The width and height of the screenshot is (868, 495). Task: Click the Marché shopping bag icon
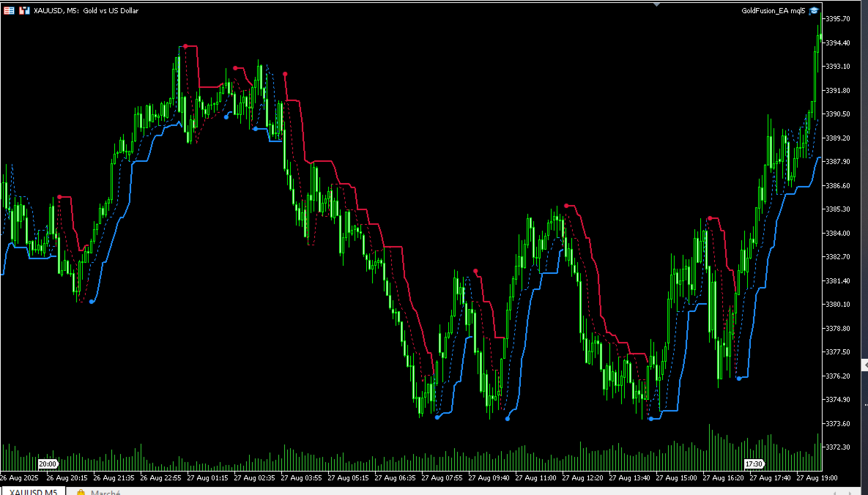point(81,492)
